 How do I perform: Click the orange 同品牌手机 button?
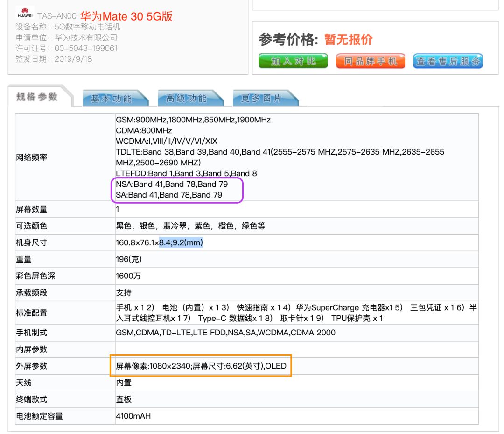pyautogui.click(x=370, y=61)
